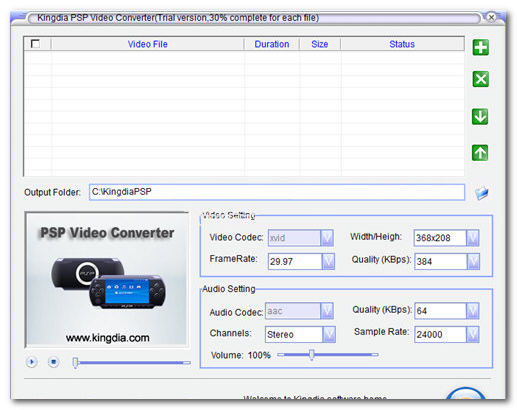Click the Volume slider handle
Viewport: 517px width, 410px height.
pyautogui.click(x=311, y=355)
